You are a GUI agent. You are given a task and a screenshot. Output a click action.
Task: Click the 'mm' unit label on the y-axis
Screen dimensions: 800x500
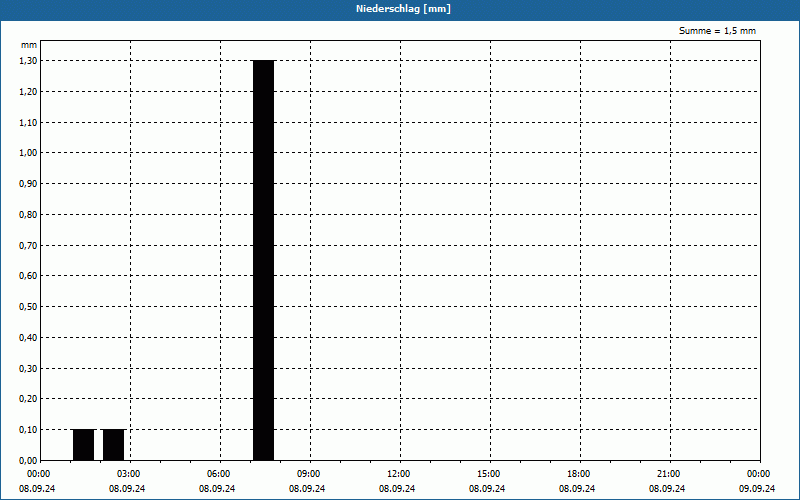pyautogui.click(x=29, y=45)
